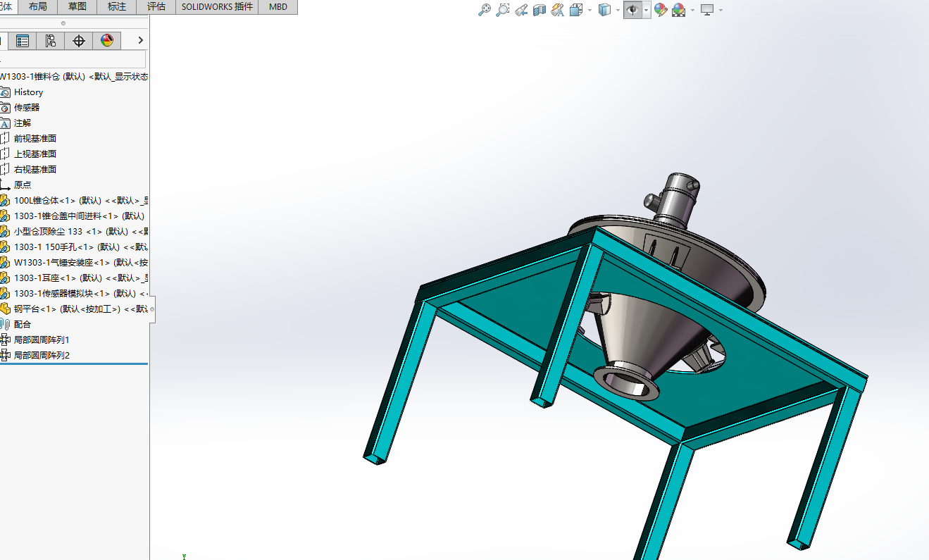Open the View Orientation dropdown arrow
929x560 pixels.
tap(589, 10)
